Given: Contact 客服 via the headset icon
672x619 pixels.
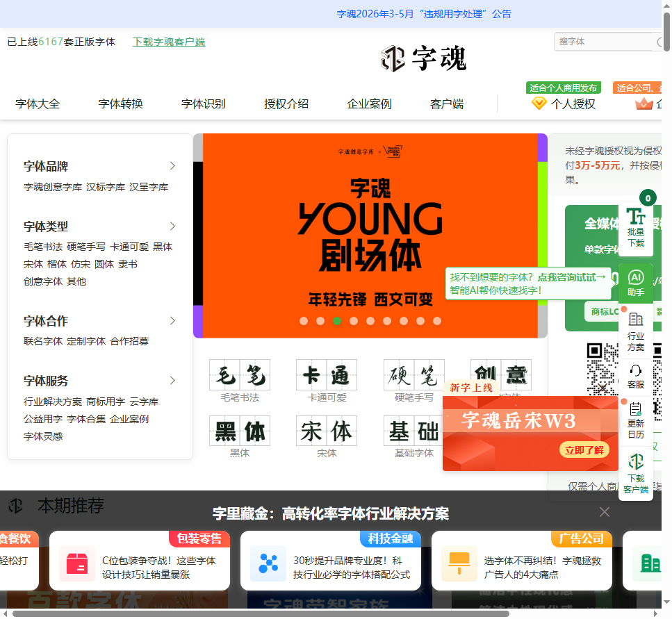Looking at the screenshot, I should [x=636, y=377].
